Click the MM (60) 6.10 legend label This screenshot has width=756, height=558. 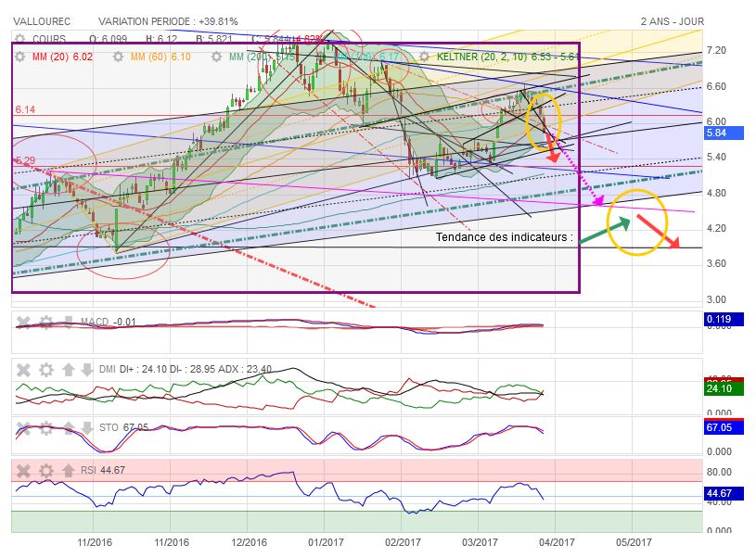[160, 57]
